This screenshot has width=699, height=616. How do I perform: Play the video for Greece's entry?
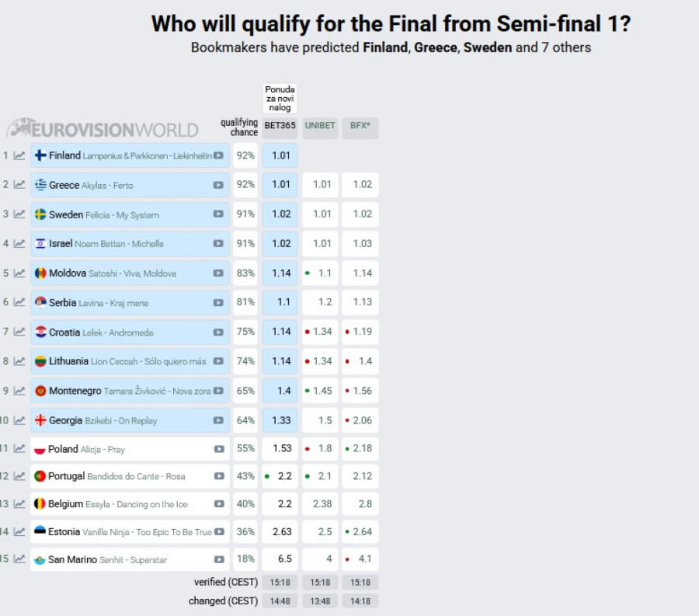pyautogui.click(x=219, y=185)
